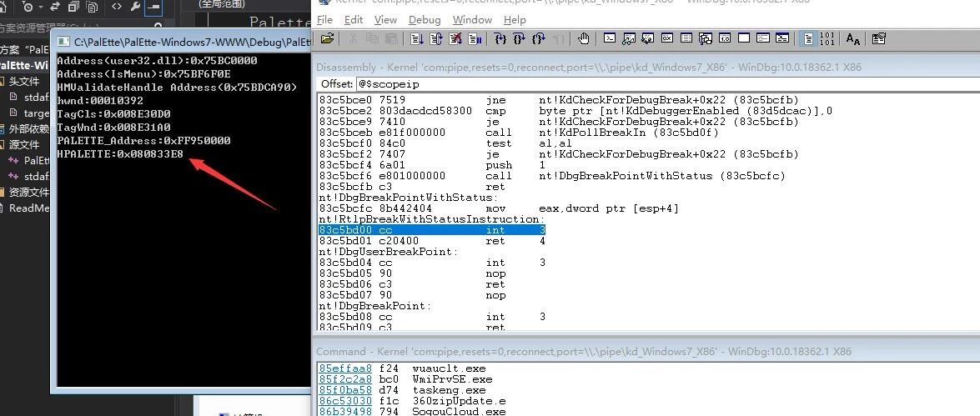Click the Step Into toolbar icon

[x=500, y=38]
